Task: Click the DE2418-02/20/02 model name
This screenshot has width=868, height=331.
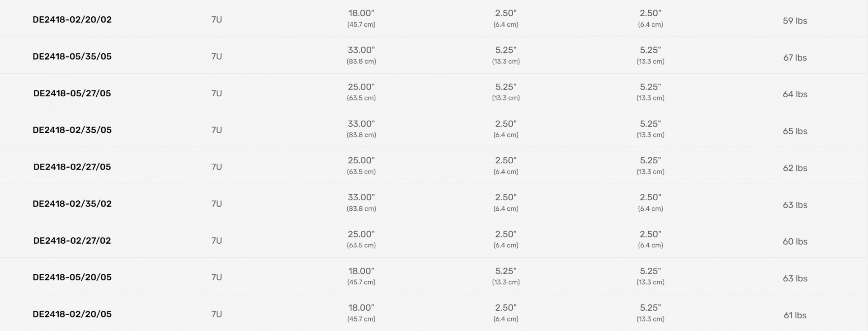Action: coord(72,19)
